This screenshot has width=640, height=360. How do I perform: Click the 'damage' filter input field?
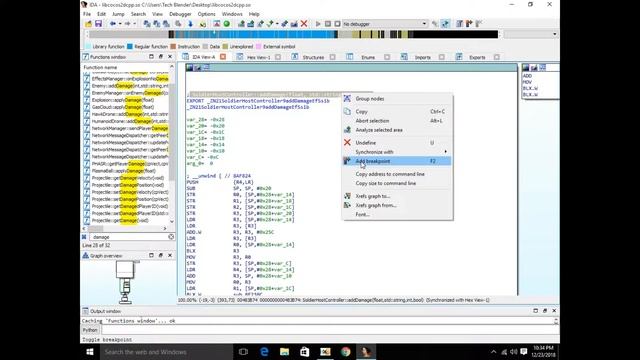(128, 237)
